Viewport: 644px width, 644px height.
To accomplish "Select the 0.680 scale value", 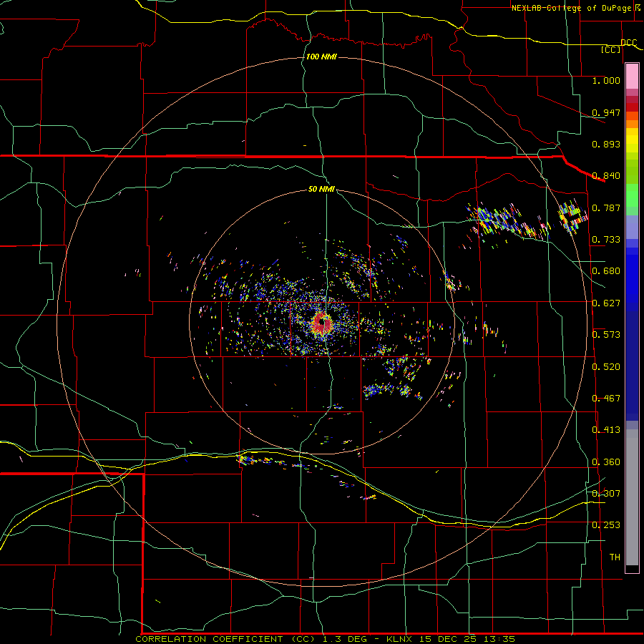I will (x=606, y=271).
